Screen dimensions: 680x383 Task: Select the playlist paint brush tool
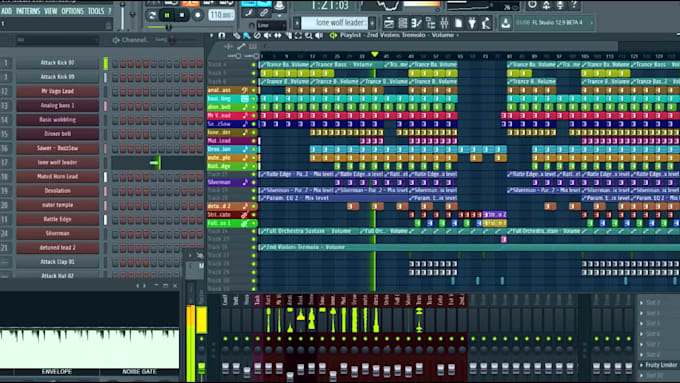pos(247,36)
